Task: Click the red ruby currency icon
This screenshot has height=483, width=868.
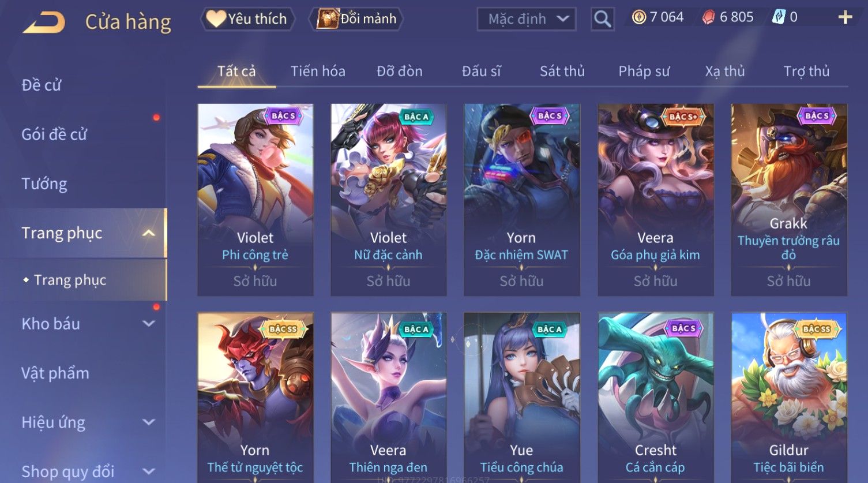Action: click(708, 17)
